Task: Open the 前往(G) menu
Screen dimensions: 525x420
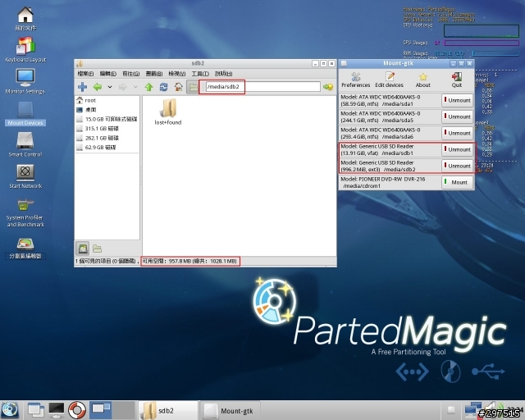Action: tap(131, 73)
